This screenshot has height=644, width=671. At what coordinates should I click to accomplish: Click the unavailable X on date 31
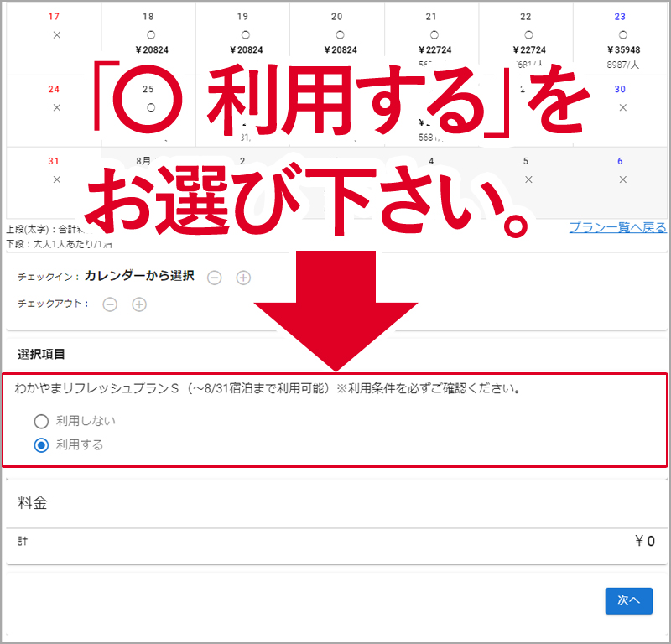(x=56, y=179)
